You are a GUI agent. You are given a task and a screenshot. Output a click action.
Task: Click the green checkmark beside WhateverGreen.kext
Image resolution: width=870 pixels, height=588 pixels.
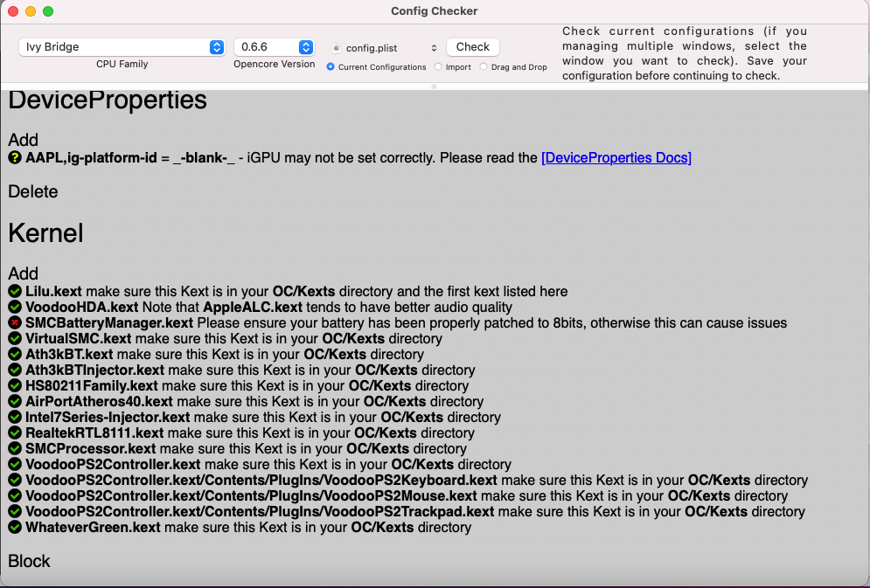pyautogui.click(x=15, y=527)
